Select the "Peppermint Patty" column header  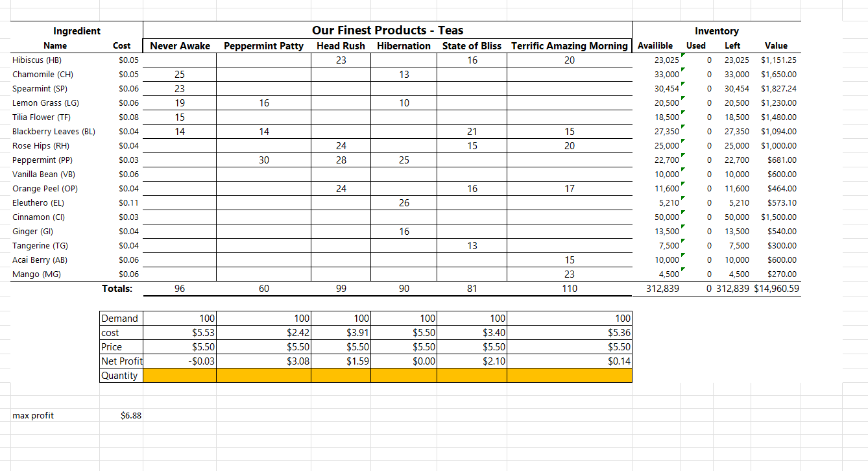point(263,46)
